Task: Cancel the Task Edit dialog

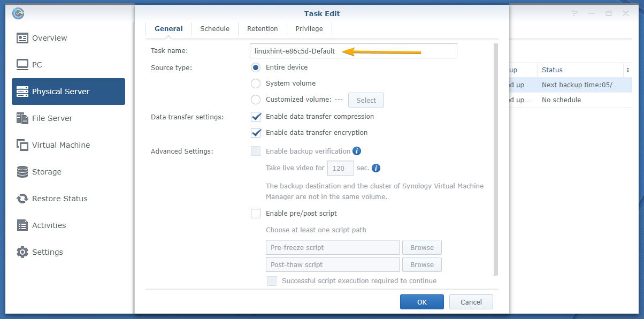Action: pyautogui.click(x=471, y=302)
